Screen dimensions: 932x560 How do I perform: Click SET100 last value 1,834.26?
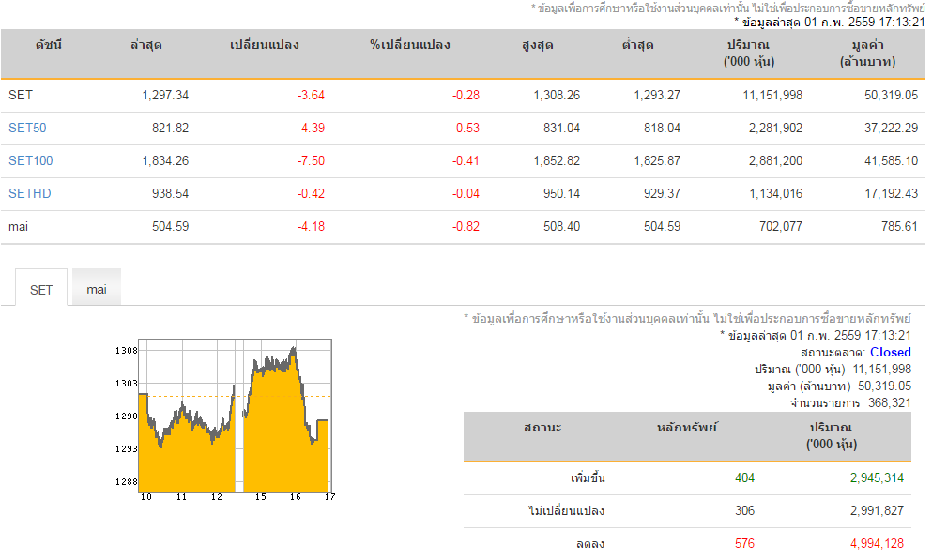click(x=165, y=160)
